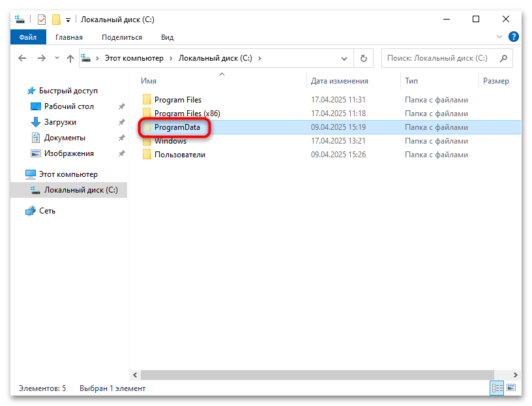Open Help with the question mark icon
Viewport: 532px width, 406px height.
click(x=513, y=37)
